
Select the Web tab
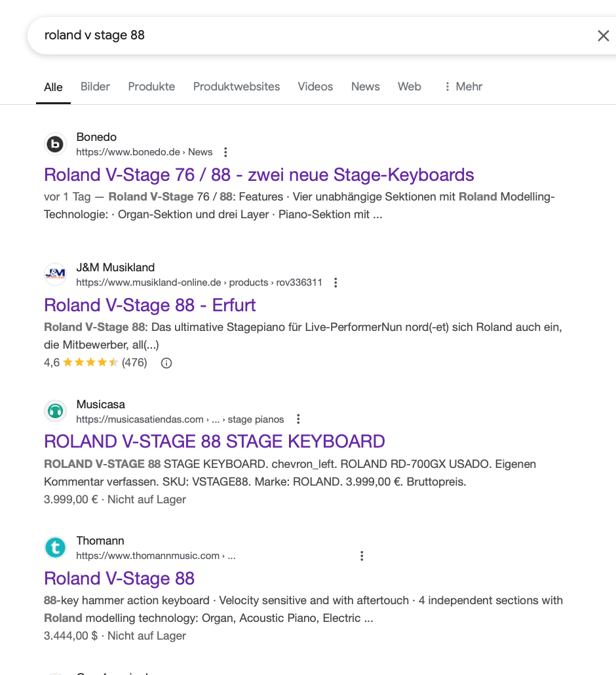pos(410,87)
